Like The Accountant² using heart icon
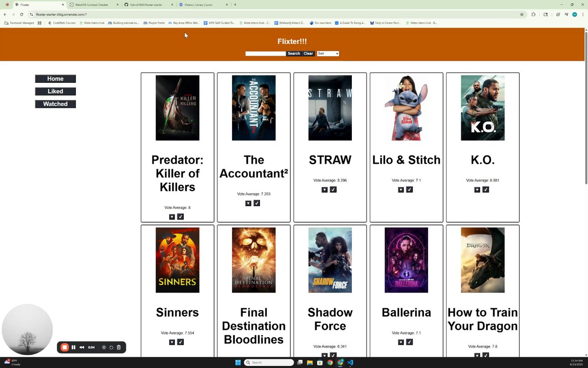Viewport: 588px width, 368px height. [248, 203]
